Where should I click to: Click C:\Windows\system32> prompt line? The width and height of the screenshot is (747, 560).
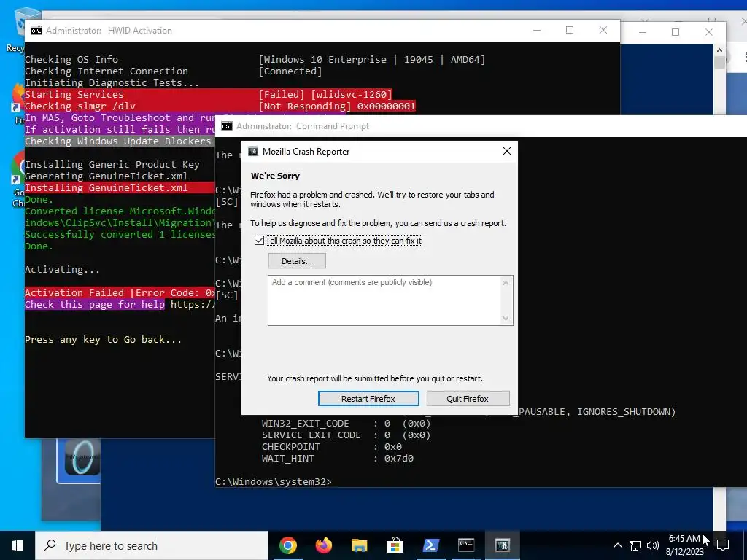[274, 481]
